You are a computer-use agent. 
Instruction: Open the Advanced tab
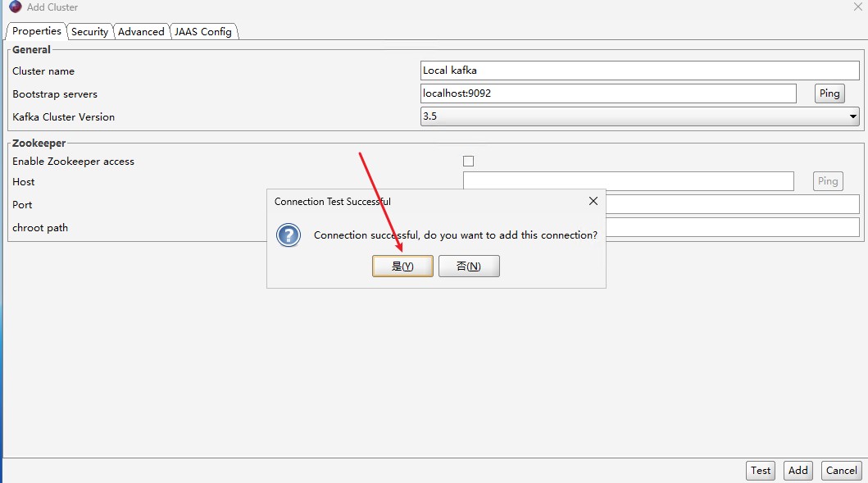point(141,32)
